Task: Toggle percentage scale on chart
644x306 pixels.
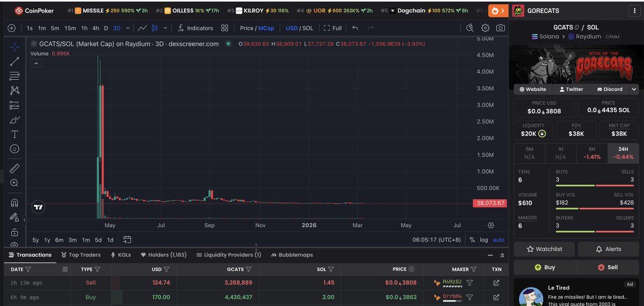Action: [472, 240]
